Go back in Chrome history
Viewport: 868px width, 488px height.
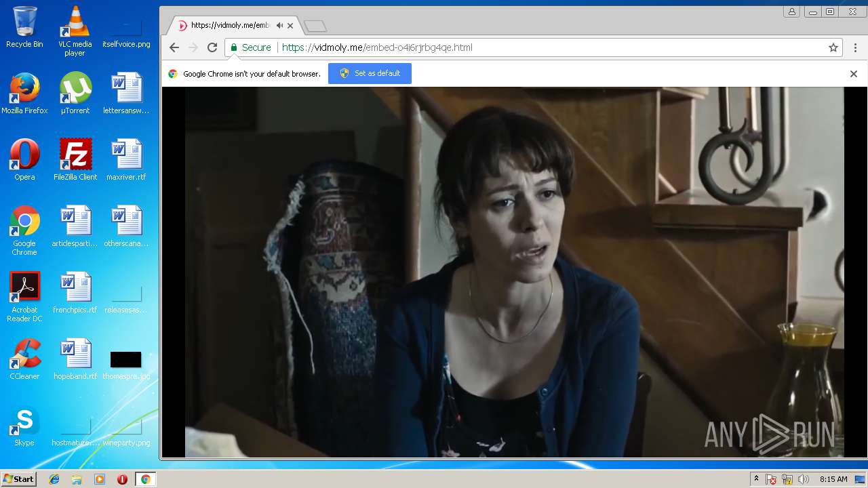pyautogui.click(x=174, y=47)
